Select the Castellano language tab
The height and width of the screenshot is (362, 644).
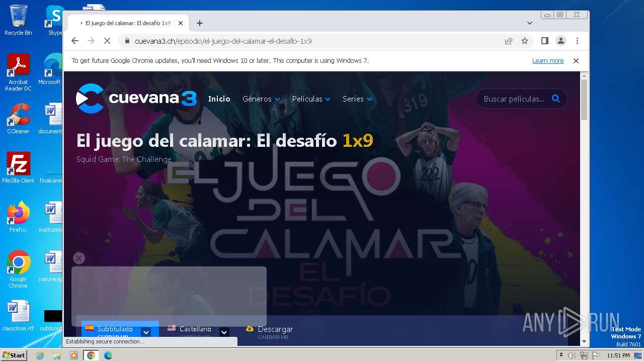pos(195,329)
